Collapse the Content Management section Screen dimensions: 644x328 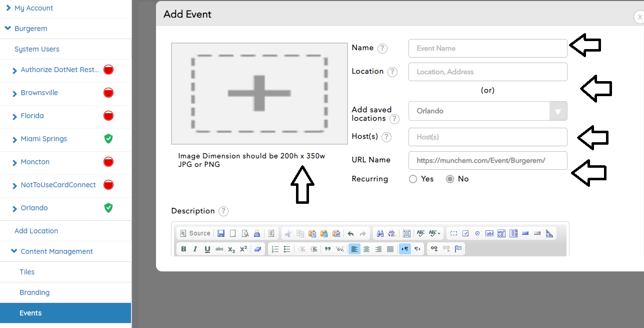(13, 251)
